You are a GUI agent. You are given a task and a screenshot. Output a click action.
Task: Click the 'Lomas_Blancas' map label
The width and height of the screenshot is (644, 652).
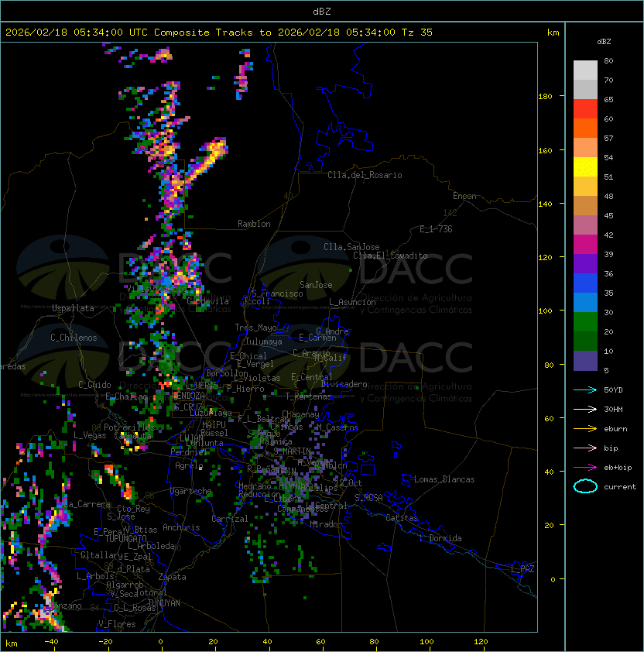tap(444, 479)
